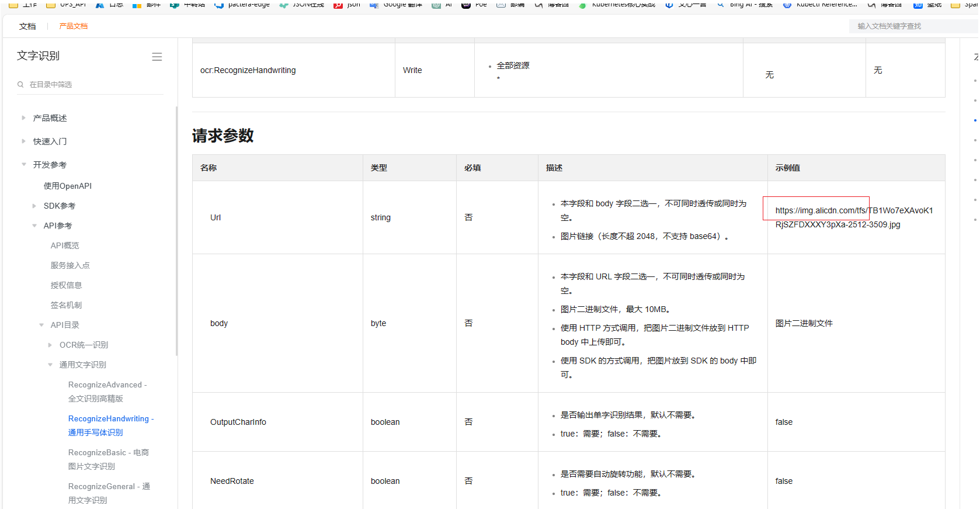This screenshot has height=509, width=980.
Task: Click 图片二进制文件，最大 10MB。 bullet
Action: tap(616, 309)
